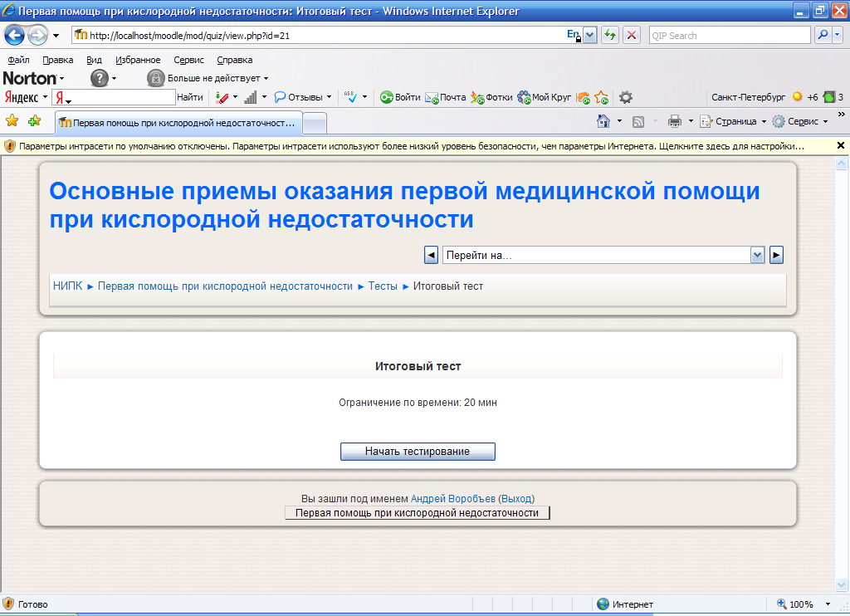Click the Войти login toolbar button
The width and height of the screenshot is (850, 616).
[x=400, y=97]
